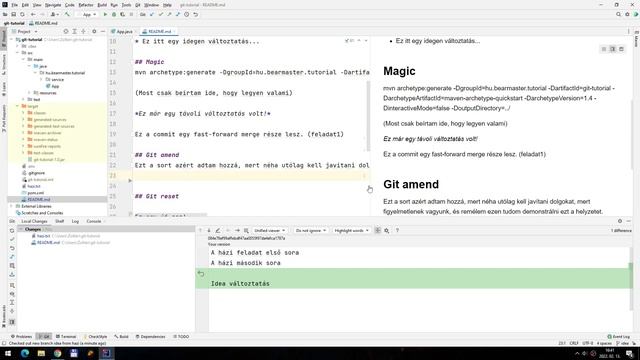The image size is (640, 360).
Task: Click the Back navigation arrow in toolbar
Action: pyautogui.click(x=33, y=14)
